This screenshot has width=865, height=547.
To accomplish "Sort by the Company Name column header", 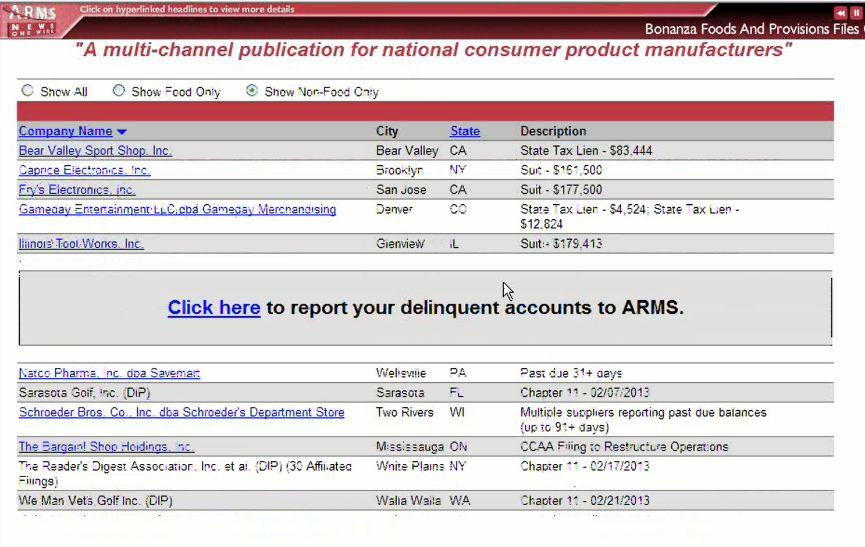I will click(66, 131).
